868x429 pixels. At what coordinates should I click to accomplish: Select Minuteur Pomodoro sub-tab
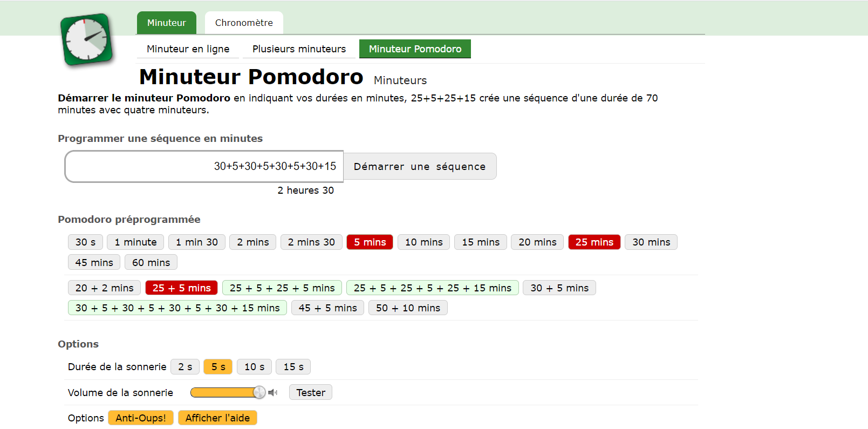click(415, 49)
